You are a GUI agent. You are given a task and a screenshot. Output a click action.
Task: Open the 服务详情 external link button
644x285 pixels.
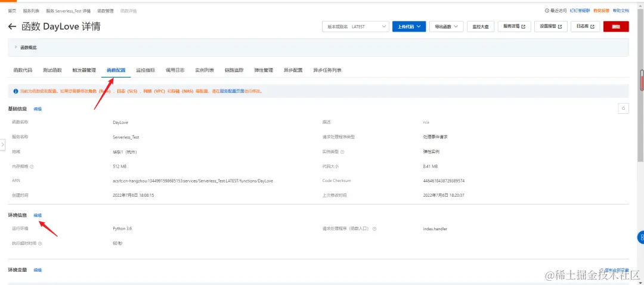point(514,26)
